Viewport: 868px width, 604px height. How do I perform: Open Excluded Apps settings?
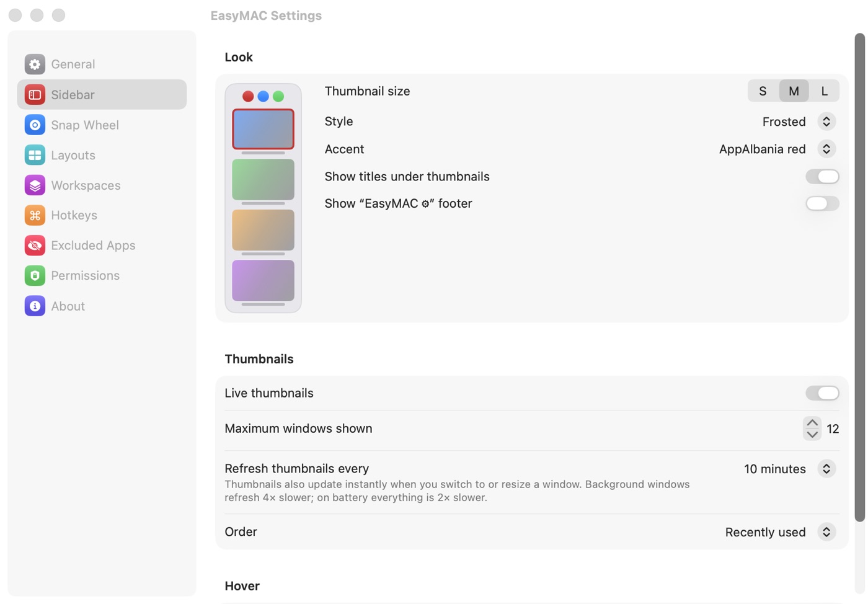(x=102, y=246)
